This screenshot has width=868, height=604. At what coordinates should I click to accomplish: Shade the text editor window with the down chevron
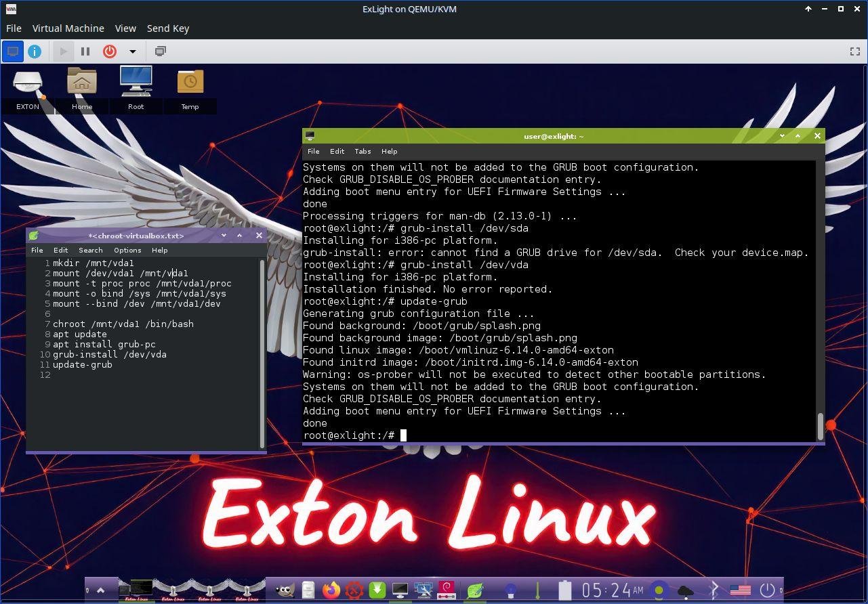(x=224, y=236)
